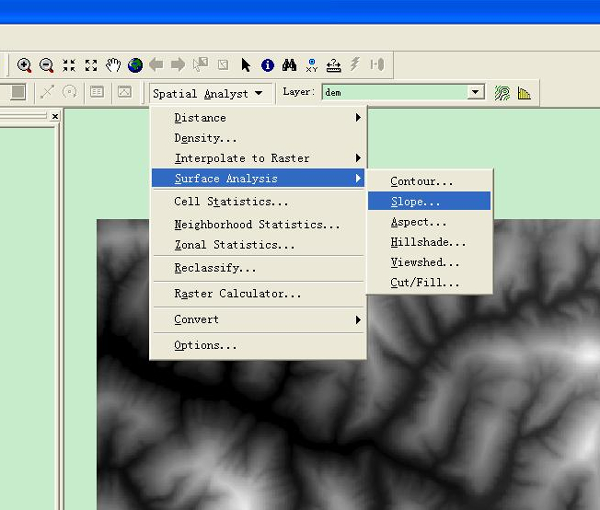Viewport: 600px width, 510px height.
Task: Open the Histogram icon
Action: click(524, 93)
